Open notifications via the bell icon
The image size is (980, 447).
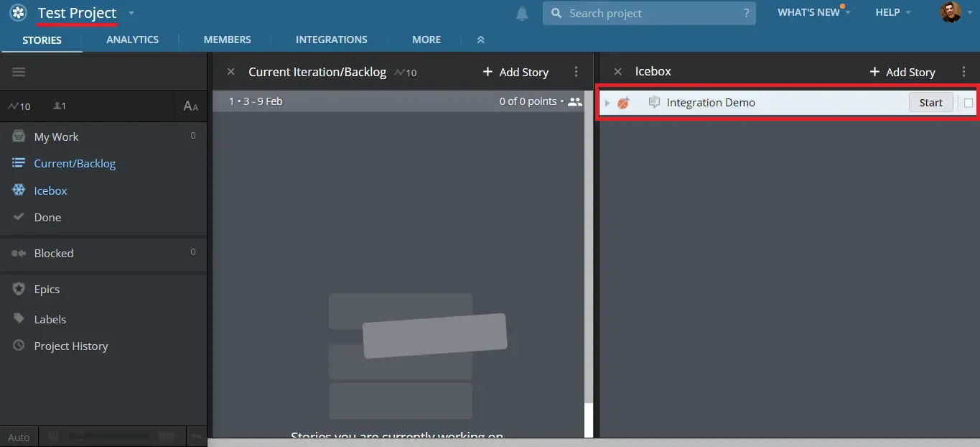(x=522, y=13)
